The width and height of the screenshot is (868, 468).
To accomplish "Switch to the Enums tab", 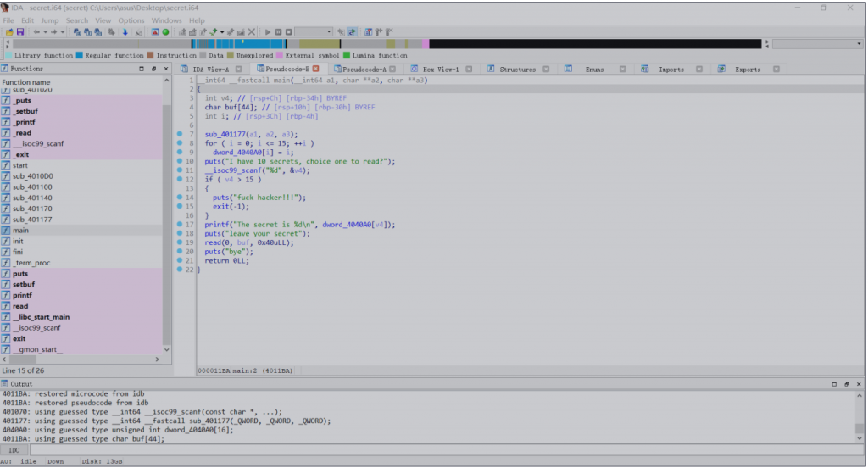I will 594,70.
